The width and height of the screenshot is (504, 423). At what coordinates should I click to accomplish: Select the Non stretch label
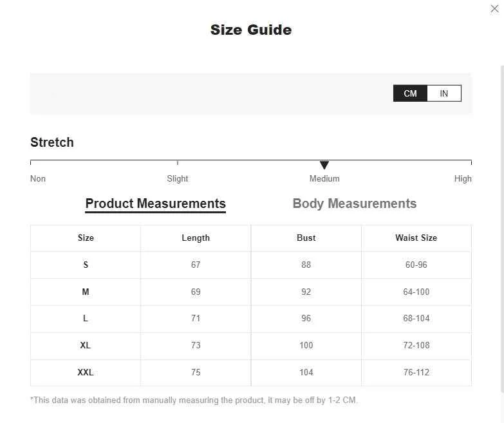pos(38,179)
